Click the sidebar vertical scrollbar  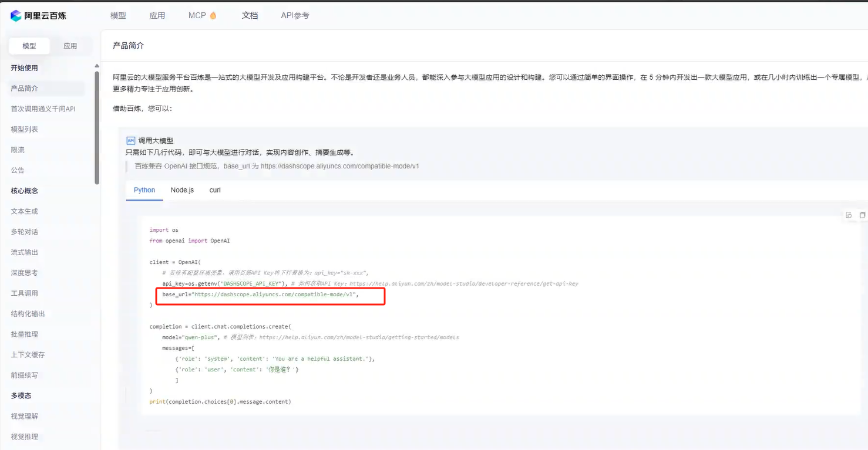[x=97, y=127]
